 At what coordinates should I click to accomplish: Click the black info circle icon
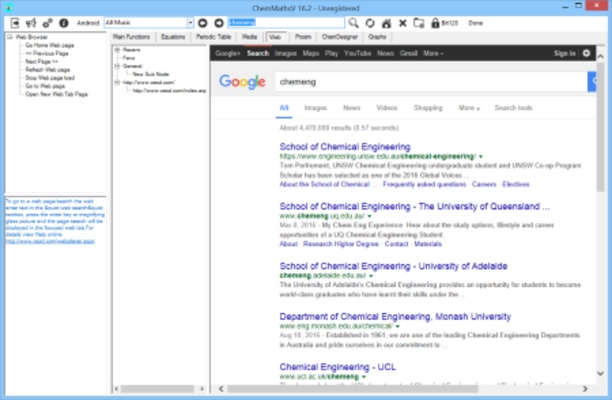pos(64,23)
